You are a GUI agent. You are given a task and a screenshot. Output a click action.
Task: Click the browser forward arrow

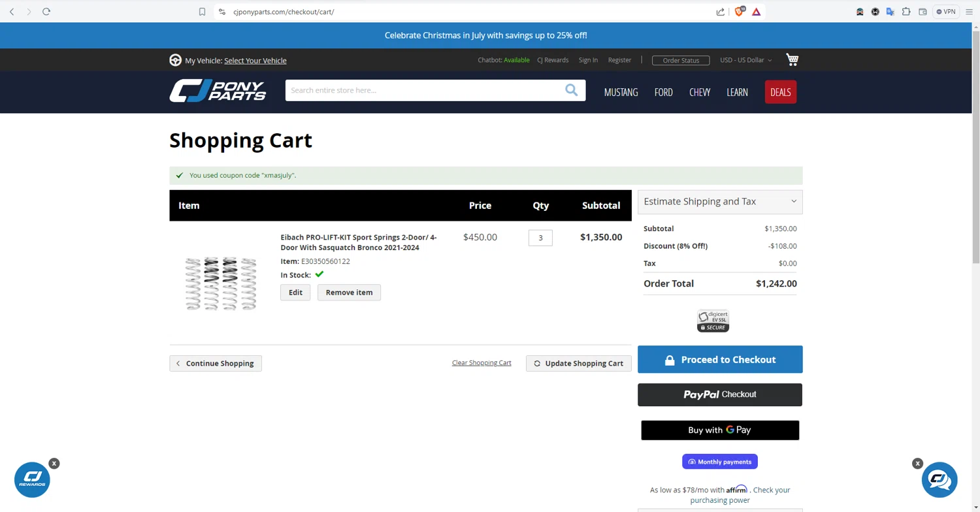tap(29, 12)
